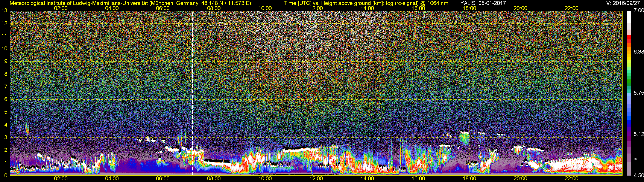Click the 22:00 label on the top time axis
Screen dimensions: 644x182
point(571,8)
